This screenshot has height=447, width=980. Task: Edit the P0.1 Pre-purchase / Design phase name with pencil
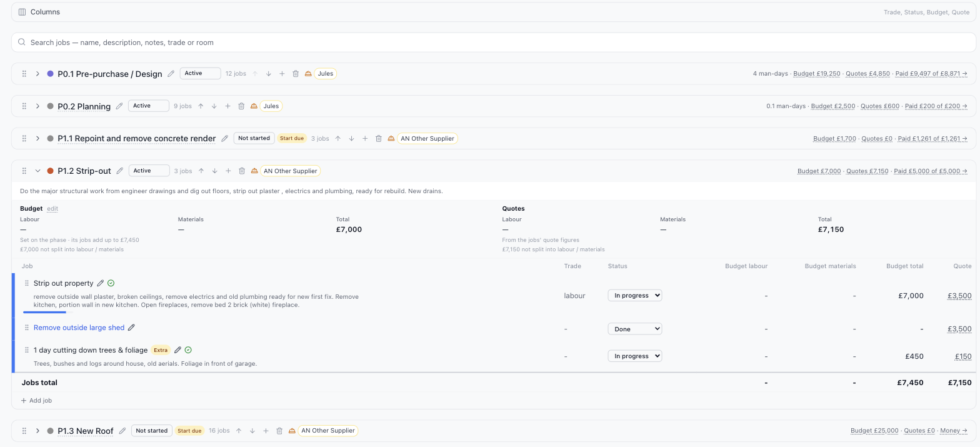(171, 74)
